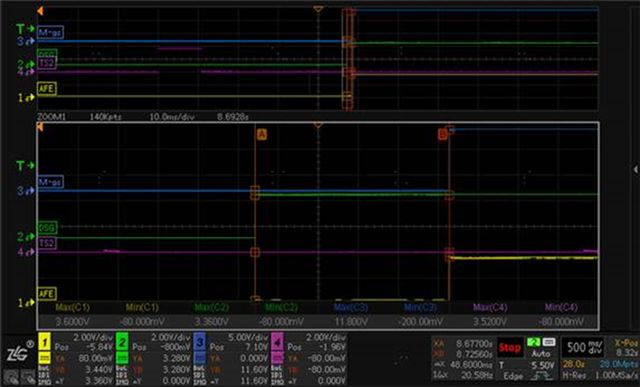640x387 pixels.
Task: Click the 28.0s record length value
Action: point(573,364)
